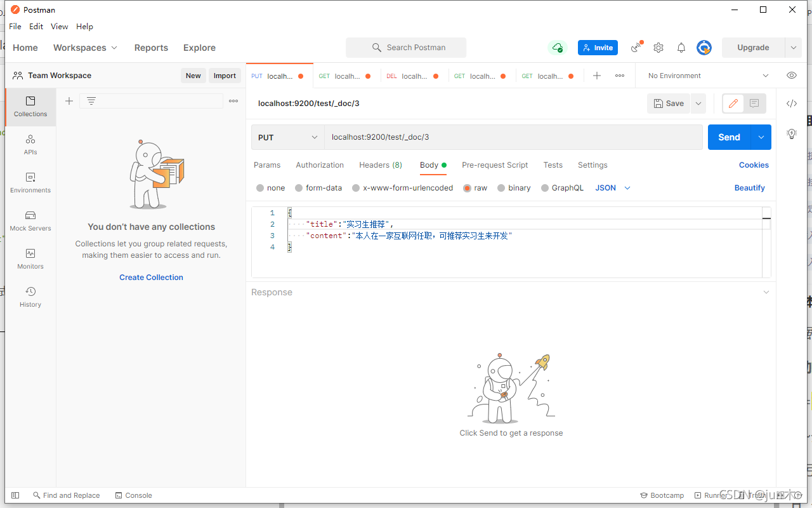812x508 pixels.
Task: Open the Console
Action: coord(133,495)
